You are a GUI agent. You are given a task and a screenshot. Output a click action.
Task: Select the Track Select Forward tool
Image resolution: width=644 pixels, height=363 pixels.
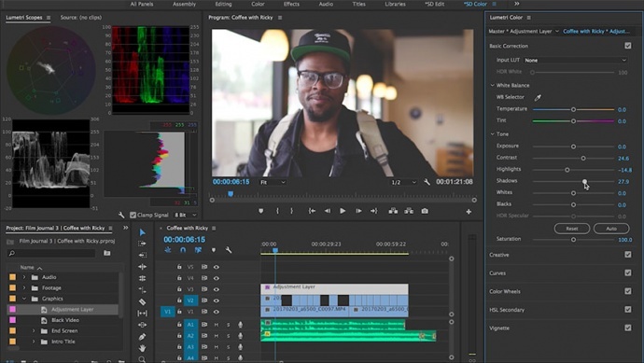point(142,244)
